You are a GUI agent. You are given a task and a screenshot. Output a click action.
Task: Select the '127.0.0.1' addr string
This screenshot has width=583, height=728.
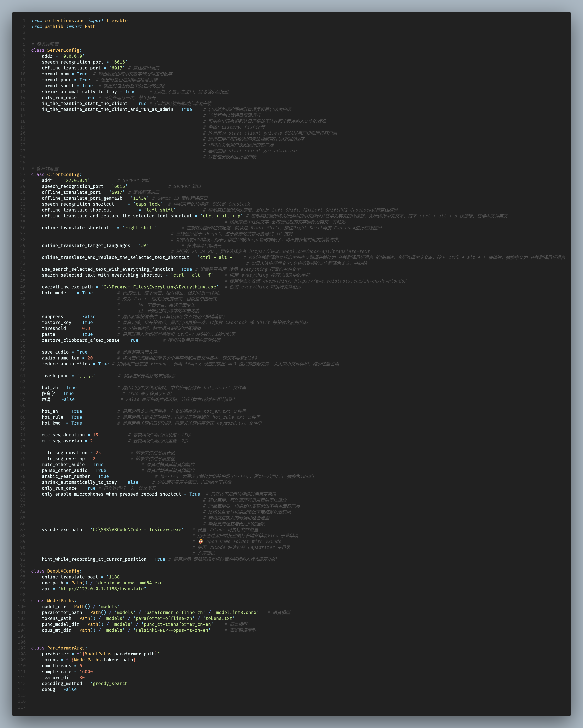pyautogui.click(x=75, y=180)
